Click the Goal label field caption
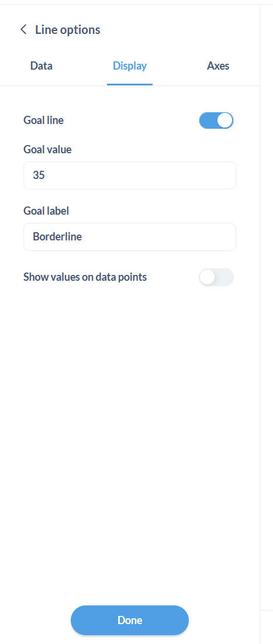The width and height of the screenshot is (273, 644). [x=46, y=211]
